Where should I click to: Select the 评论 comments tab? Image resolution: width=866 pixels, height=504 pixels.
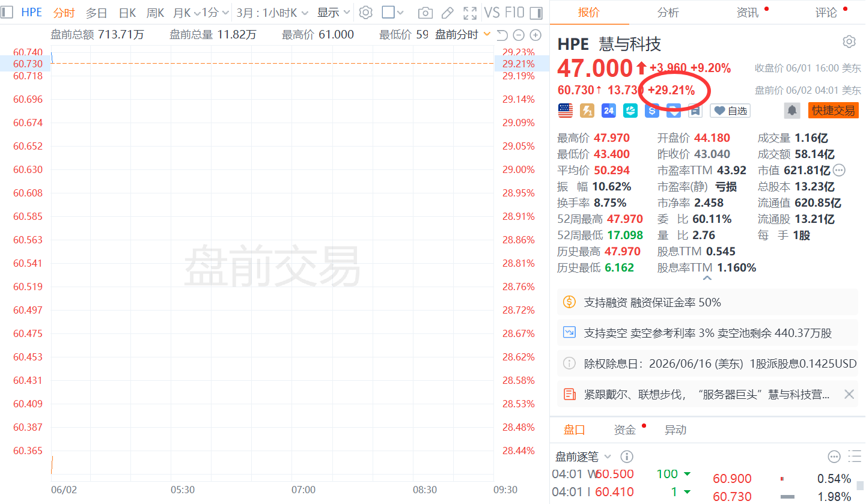[826, 13]
